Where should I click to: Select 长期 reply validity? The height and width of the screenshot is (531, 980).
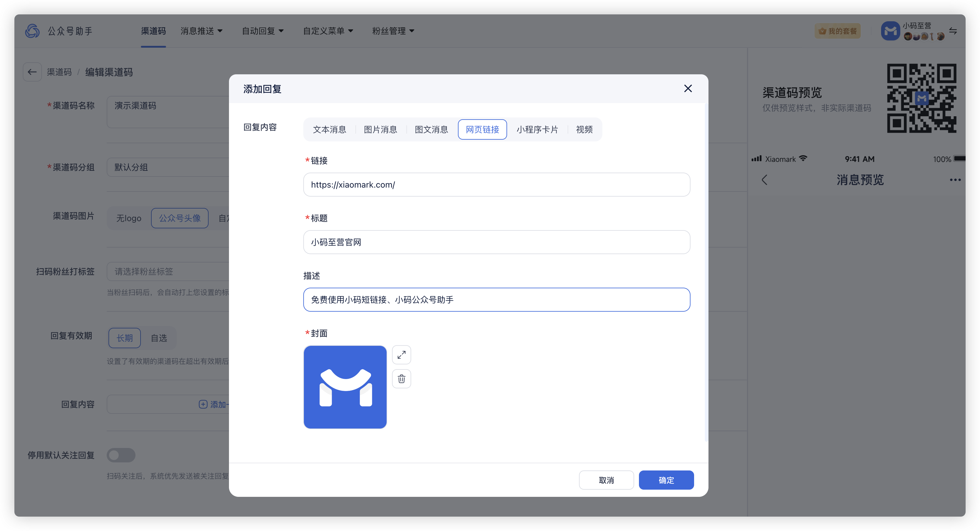[x=124, y=338]
